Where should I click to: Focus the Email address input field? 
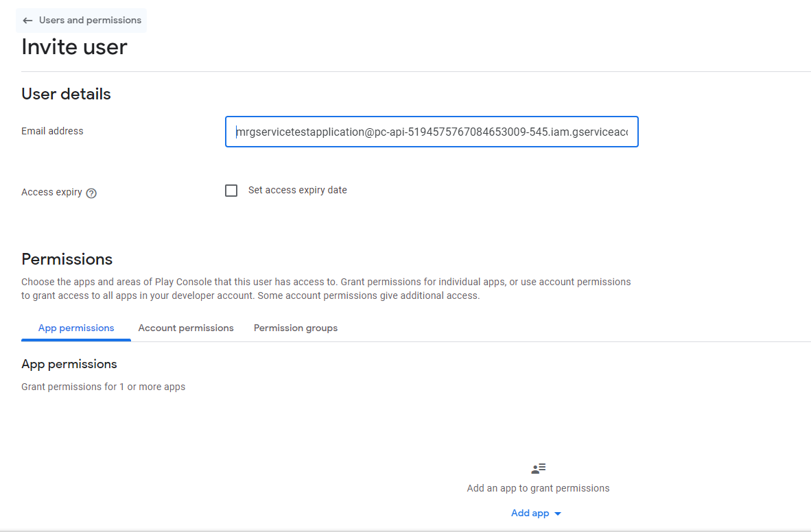pyautogui.click(x=432, y=132)
